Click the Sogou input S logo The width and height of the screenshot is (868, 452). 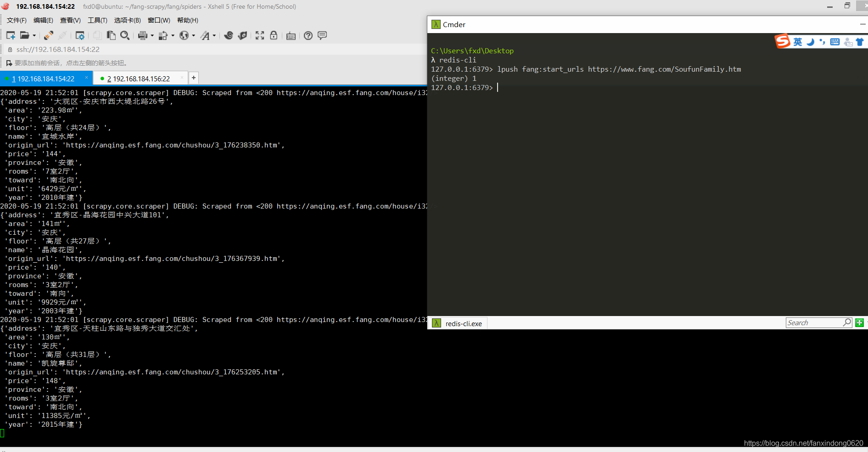point(783,41)
